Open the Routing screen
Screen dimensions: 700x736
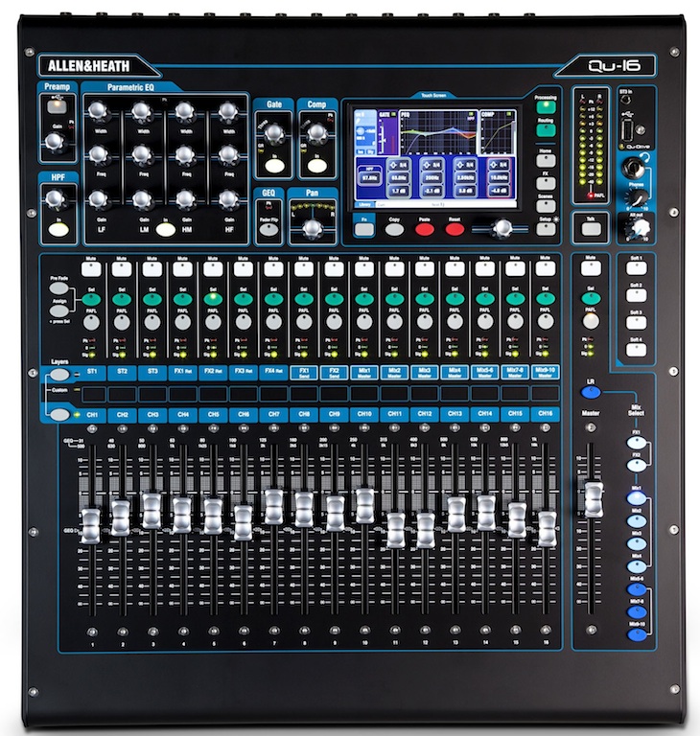tap(546, 130)
